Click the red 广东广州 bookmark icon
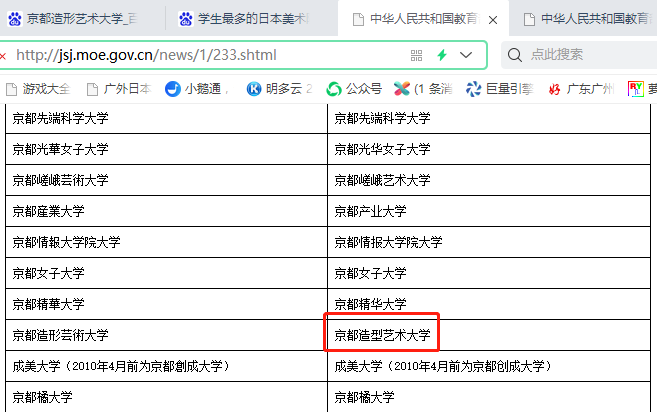Viewport: 657px width, 412px height. coord(554,89)
